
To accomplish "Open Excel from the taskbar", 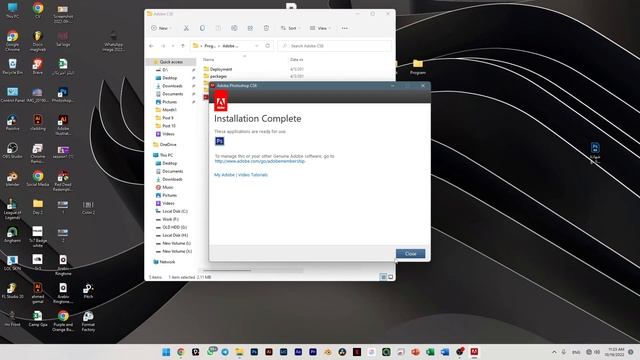I will click(430, 352).
